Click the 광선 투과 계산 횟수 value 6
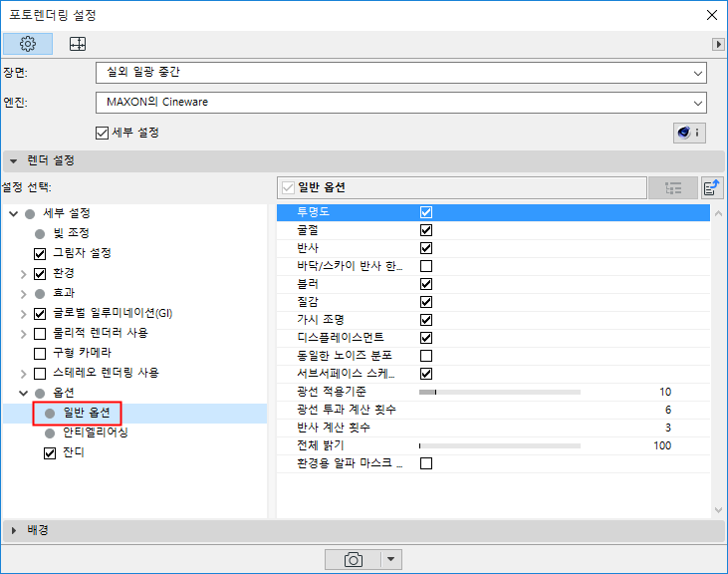This screenshot has height=574, width=728. tap(667, 410)
